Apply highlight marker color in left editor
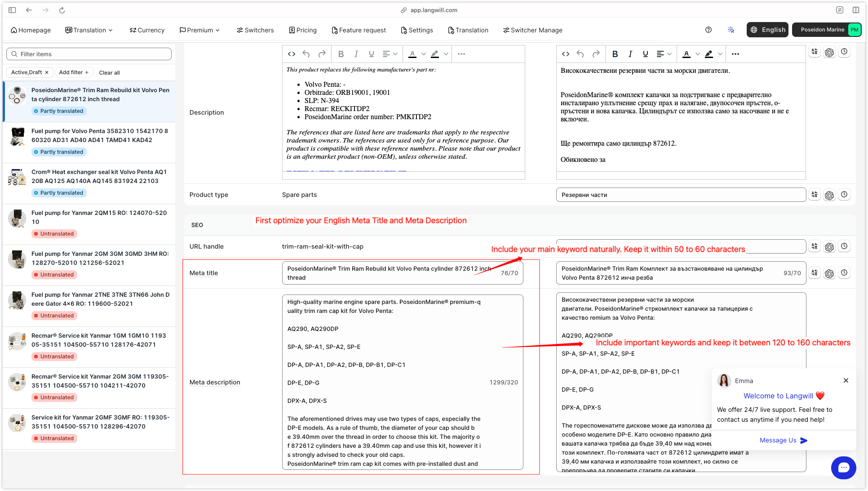Viewport: 868px width, 491px height. (x=434, y=54)
